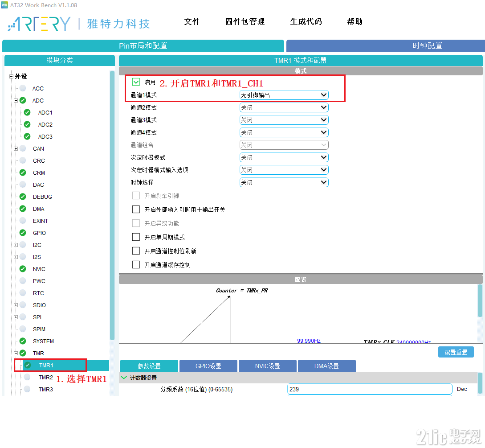The height and width of the screenshot is (448, 485).
Task: Expand the SDIO tree node
Action: [16, 305]
